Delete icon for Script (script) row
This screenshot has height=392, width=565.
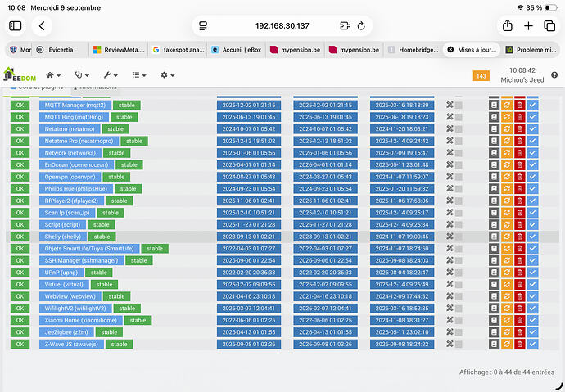520,224
